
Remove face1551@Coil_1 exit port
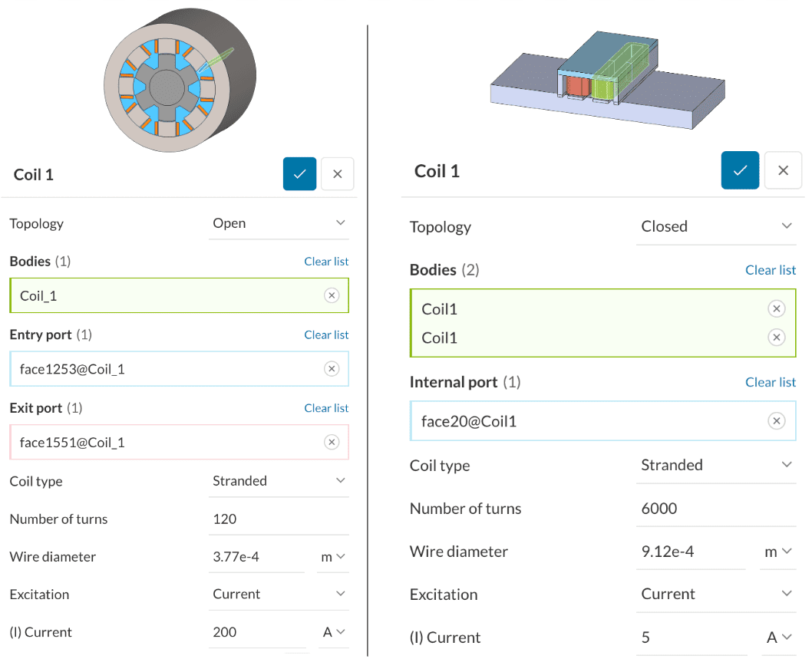click(x=332, y=442)
